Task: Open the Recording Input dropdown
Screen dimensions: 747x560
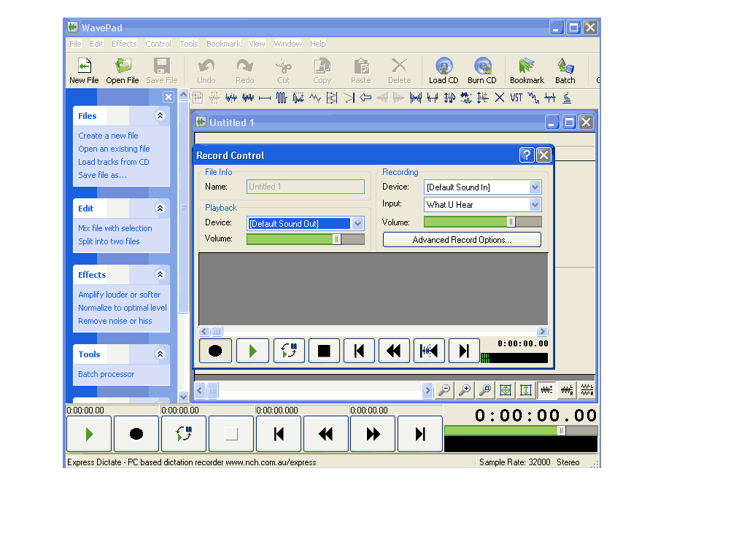Action: [535, 205]
